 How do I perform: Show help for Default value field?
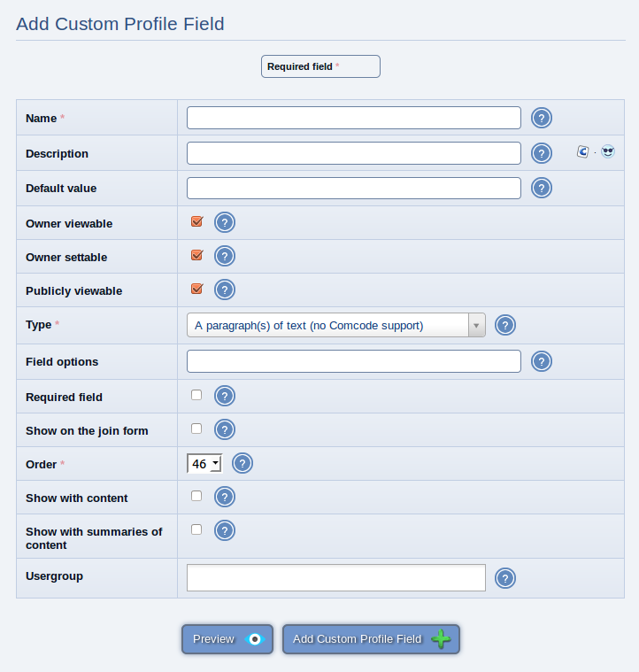[x=542, y=189]
